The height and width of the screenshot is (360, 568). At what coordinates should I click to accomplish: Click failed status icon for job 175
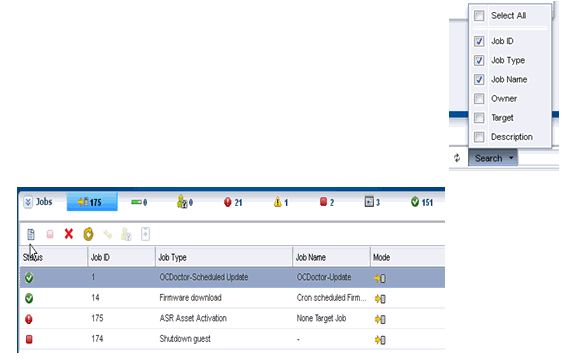29,319
